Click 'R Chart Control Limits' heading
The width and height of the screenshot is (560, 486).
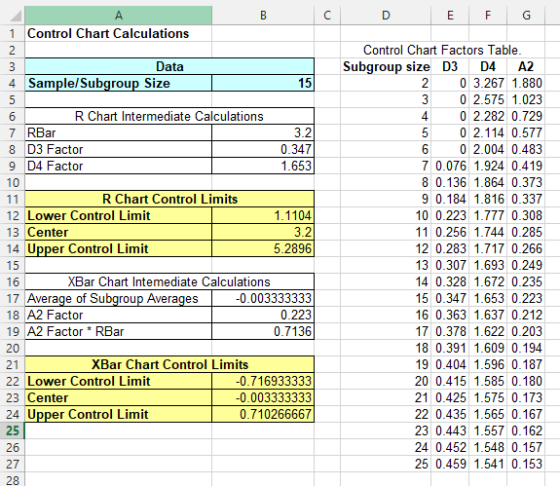coord(170,199)
